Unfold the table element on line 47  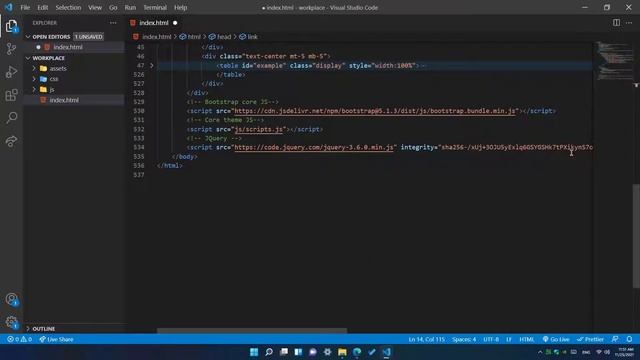point(151,65)
